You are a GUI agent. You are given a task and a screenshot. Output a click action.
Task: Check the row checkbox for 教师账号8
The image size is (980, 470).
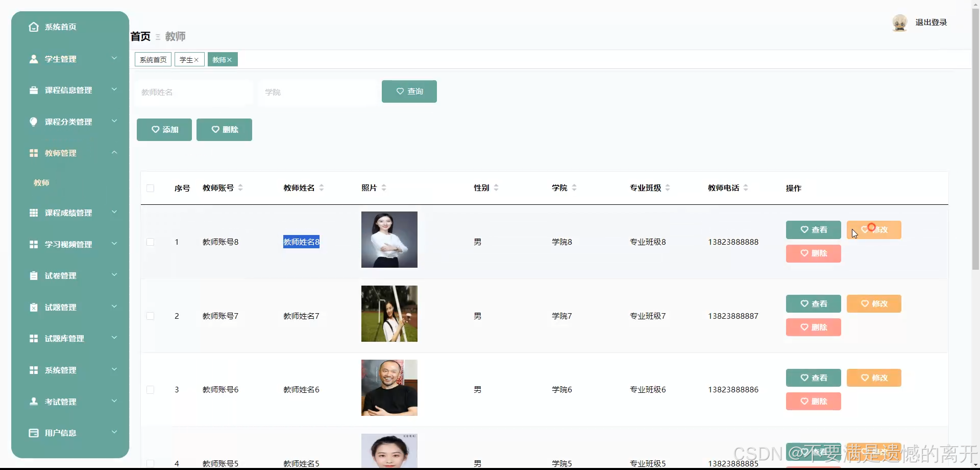pos(150,242)
